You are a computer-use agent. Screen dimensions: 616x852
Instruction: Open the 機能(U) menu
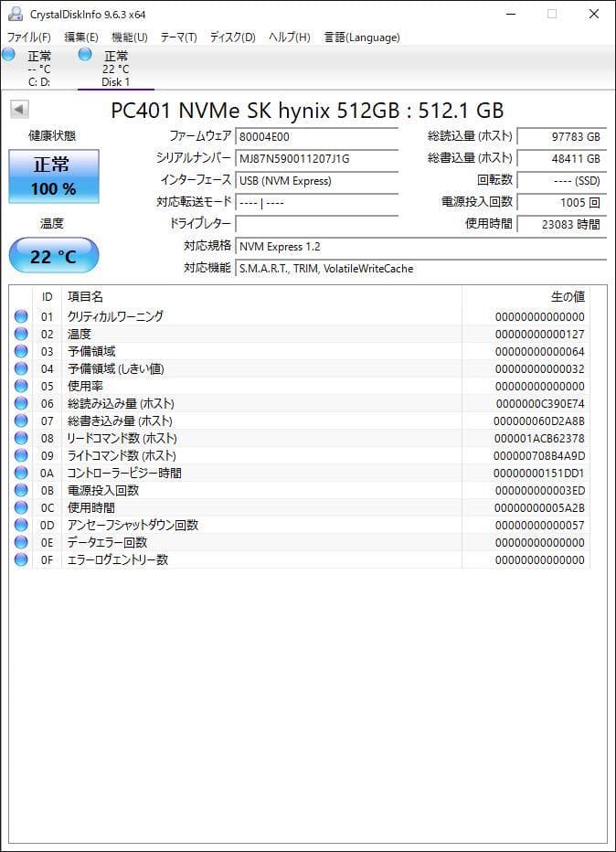coord(129,37)
